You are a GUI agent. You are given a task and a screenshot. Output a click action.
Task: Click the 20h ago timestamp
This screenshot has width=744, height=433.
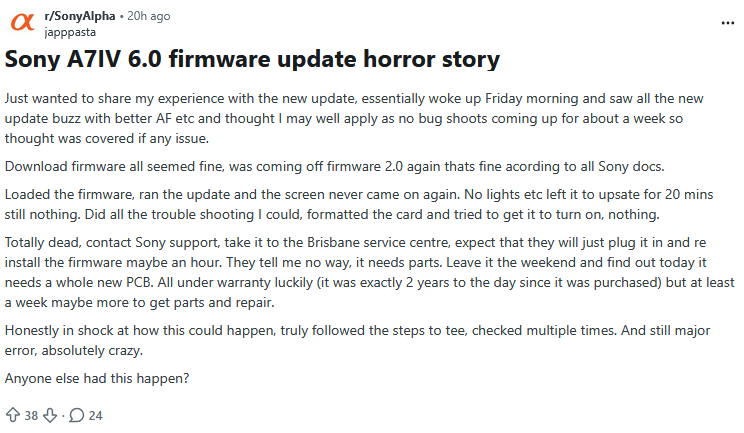click(149, 17)
